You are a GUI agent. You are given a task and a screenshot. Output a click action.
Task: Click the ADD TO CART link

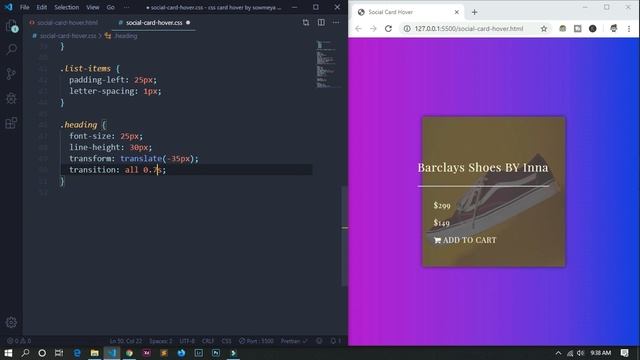pyautogui.click(x=465, y=240)
